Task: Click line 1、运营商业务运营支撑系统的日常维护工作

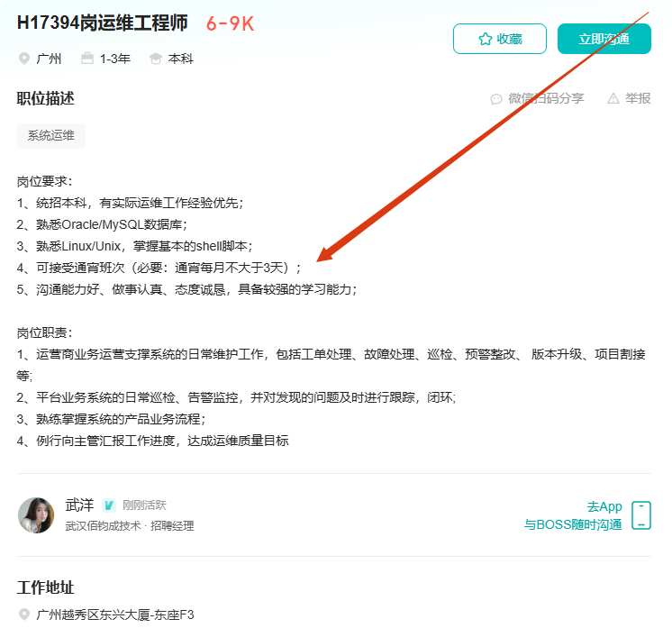Action: click(331, 365)
